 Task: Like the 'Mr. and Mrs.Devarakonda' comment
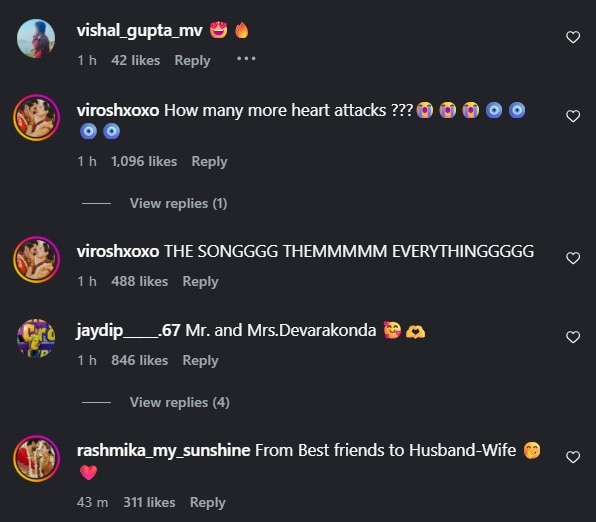573,337
